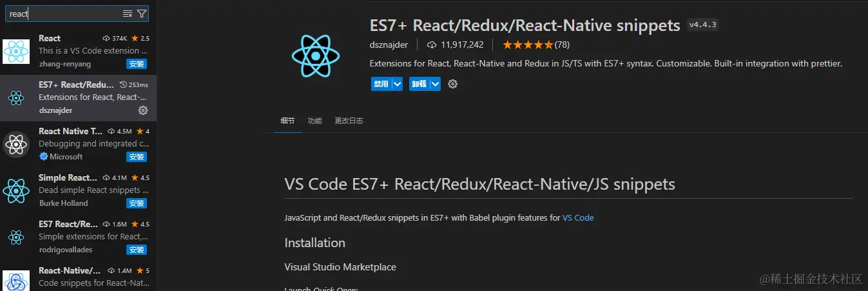Open manage gear for dsznajder list item

(x=143, y=110)
